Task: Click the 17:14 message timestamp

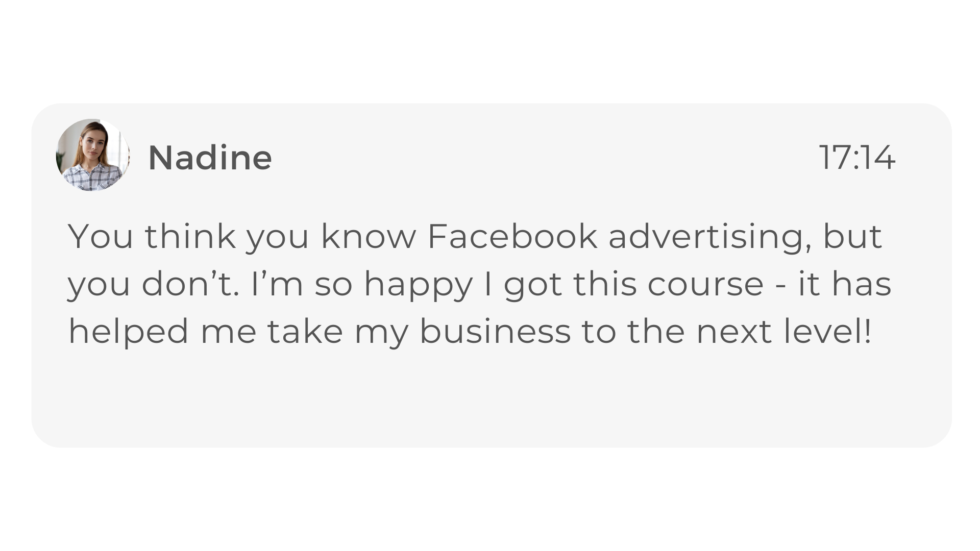Action: pyautogui.click(x=857, y=158)
